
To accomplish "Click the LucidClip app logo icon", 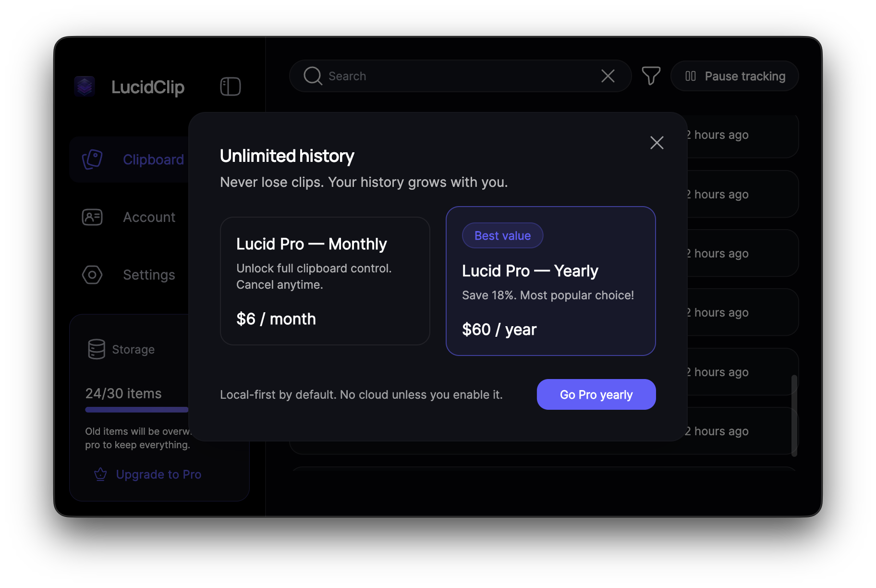I will pos(85,87).
